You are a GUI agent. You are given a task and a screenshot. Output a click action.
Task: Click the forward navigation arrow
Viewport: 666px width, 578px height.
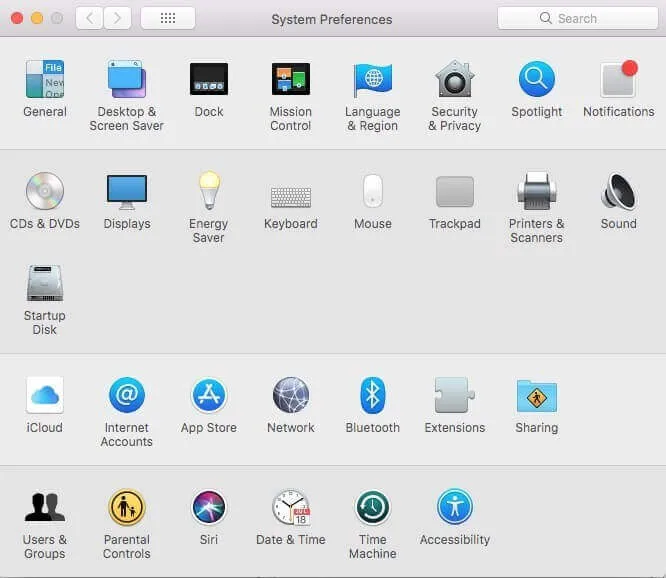tap(118, 18)
